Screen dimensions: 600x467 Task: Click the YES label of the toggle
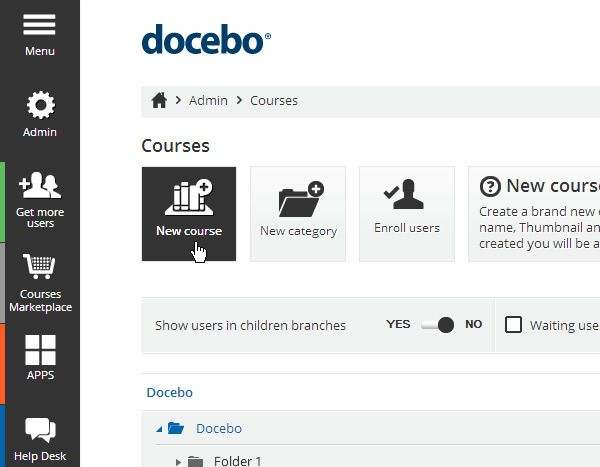tap(398, 324)
